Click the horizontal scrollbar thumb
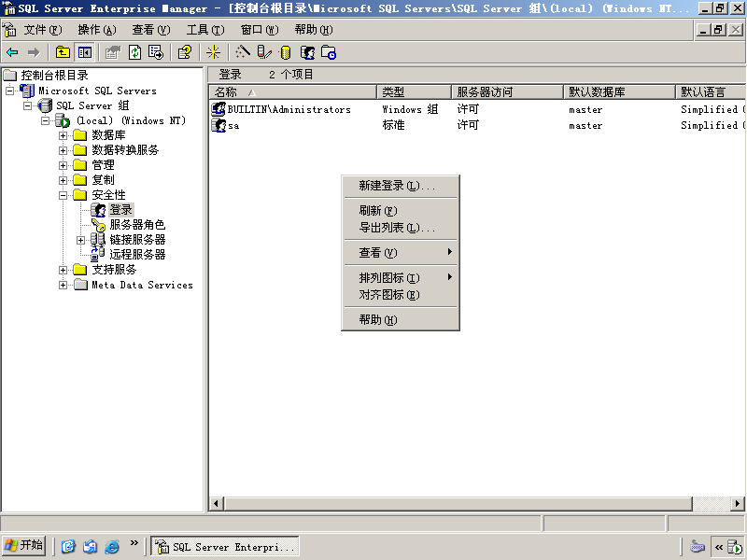Screen dimensions: 747x560 click(x=458, y=503)
